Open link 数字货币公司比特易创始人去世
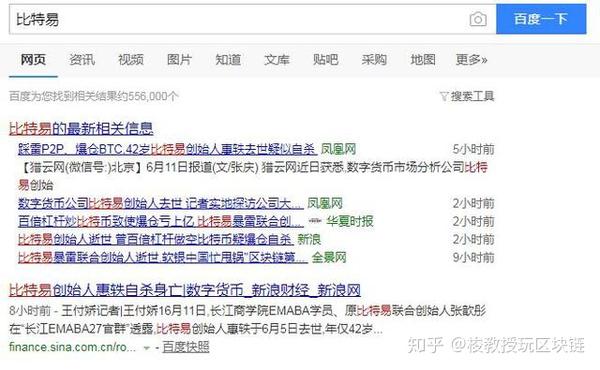The image size is (600, 370). point(161,203)
